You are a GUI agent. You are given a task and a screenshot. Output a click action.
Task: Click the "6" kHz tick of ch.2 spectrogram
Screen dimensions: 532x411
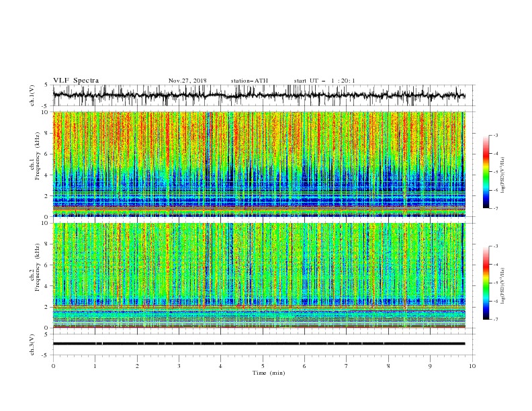tap(48, 265)
